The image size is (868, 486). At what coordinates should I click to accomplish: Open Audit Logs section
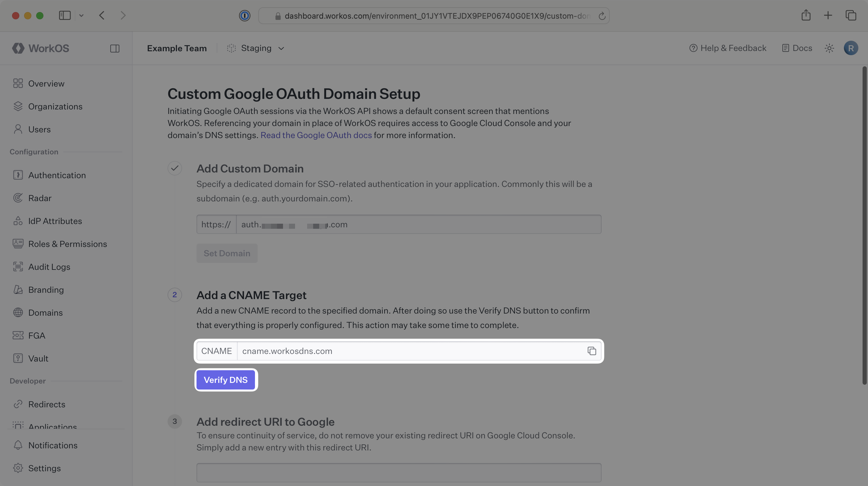tap(49, 267)
